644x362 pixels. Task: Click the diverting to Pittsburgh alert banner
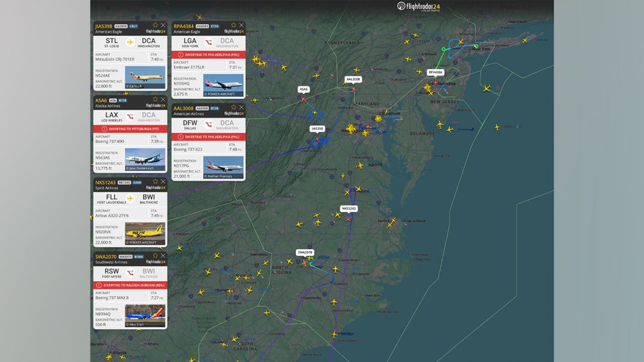(130, 129)
